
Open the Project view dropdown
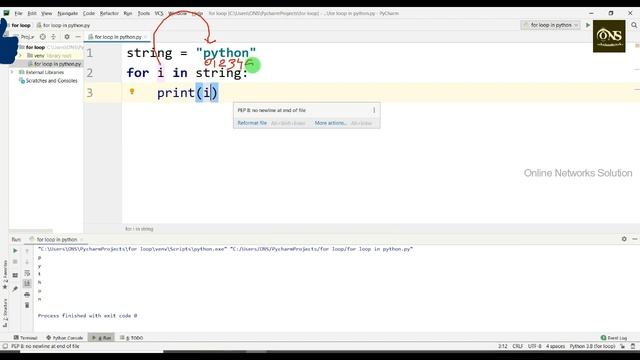[x=26, y=37]
